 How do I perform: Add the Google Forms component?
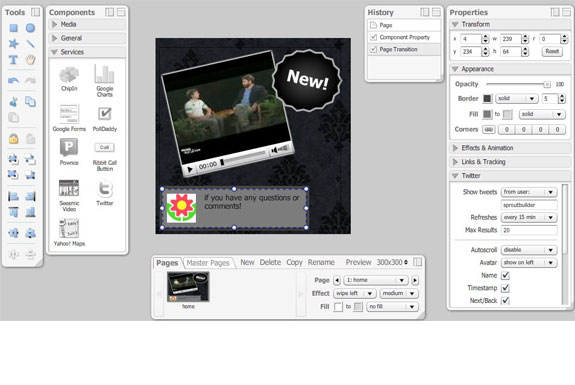(69, 118)
